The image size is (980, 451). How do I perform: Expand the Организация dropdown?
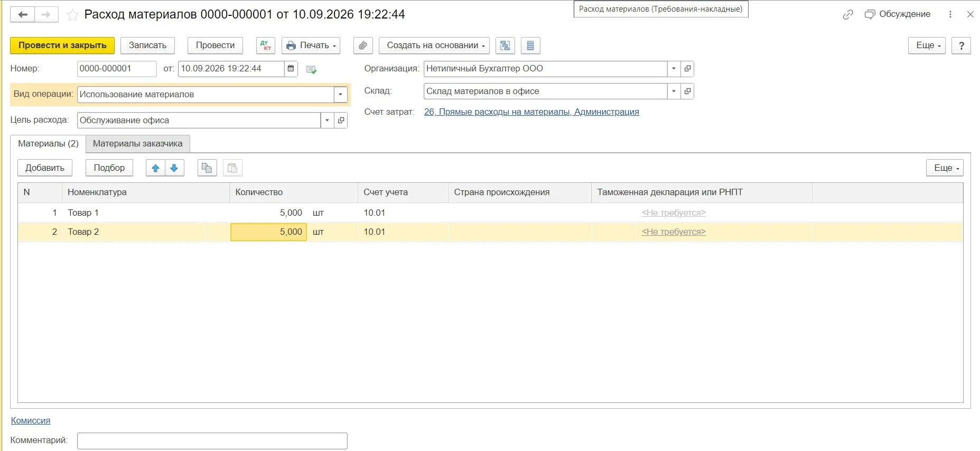tap(674, 69)
